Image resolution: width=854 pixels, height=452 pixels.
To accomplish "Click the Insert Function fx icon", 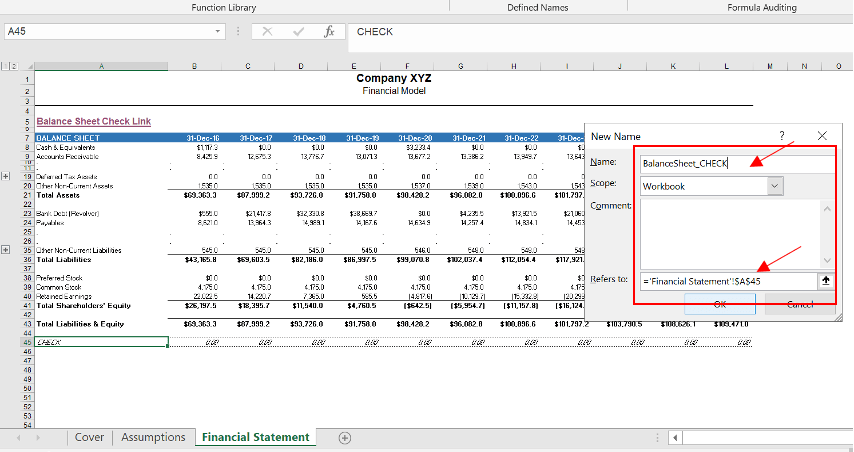I will coord(329,32).
